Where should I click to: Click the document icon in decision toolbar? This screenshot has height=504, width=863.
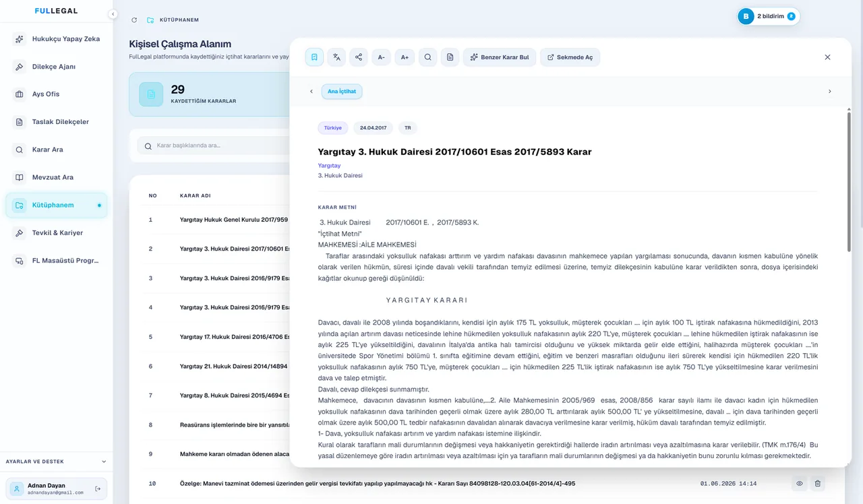(x=450, y=57)
